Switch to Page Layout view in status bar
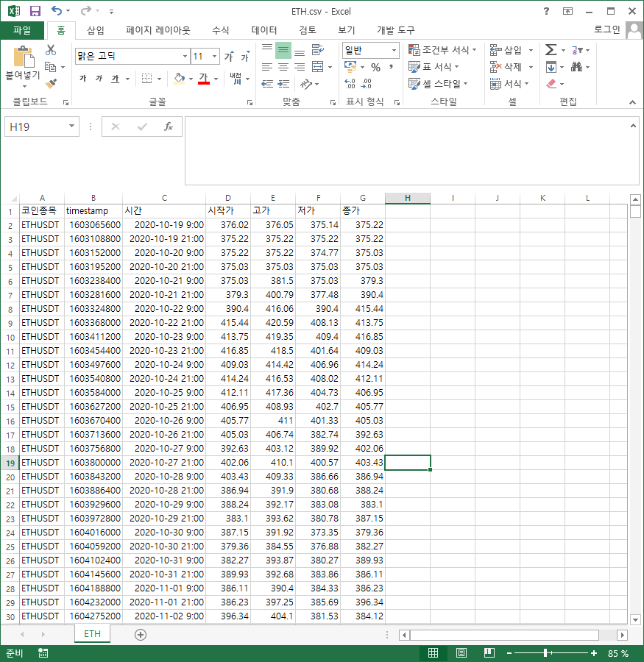Screen dimensions: 644x662 pyautogui.click(x=461, y=653)
